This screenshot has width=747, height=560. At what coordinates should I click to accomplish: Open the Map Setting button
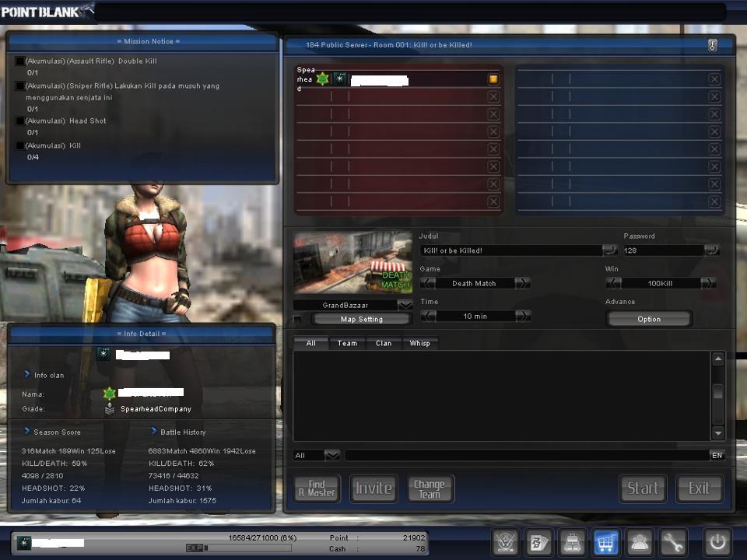pos(362,319)
